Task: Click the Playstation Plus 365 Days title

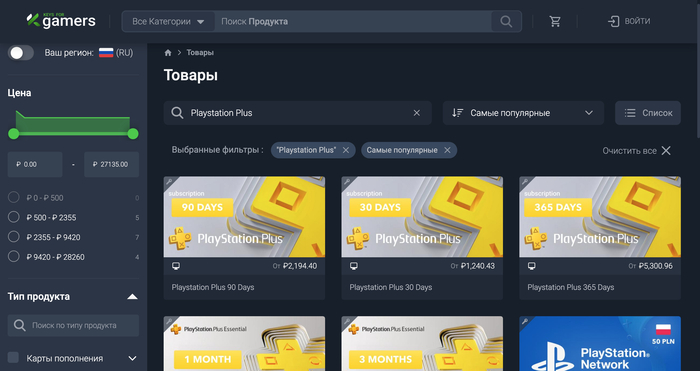Action: (x=571, y=287)
